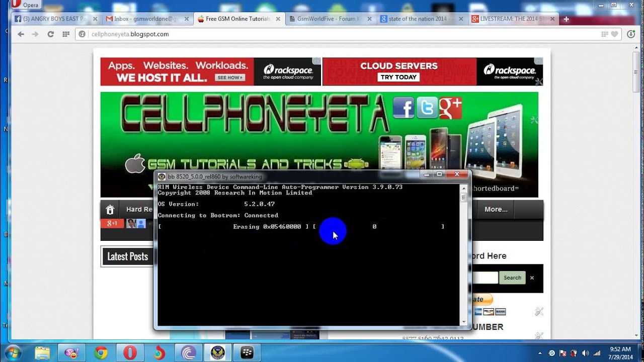Open a new tab with plus button
The image size is (644, 362).
click(x=566, y=19)
